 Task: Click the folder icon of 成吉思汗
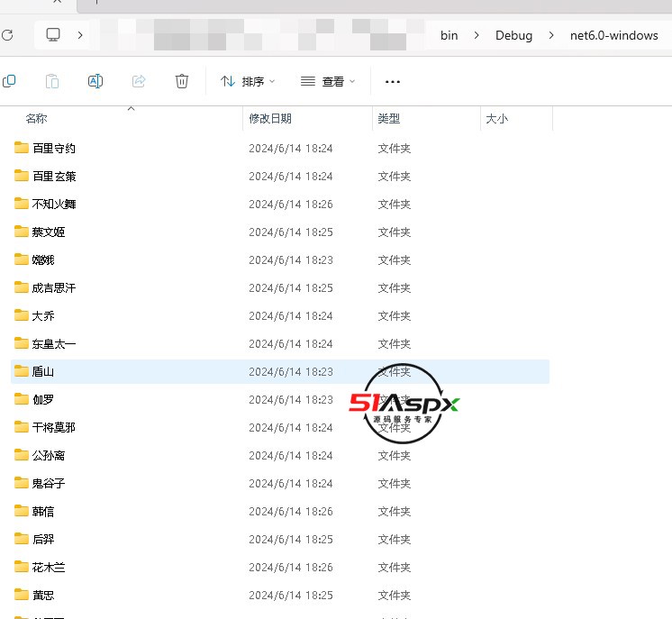point(22,287)
